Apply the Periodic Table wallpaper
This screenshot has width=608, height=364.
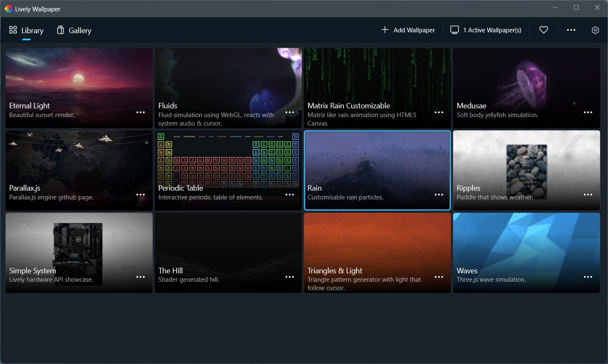[x=228, y=164]
